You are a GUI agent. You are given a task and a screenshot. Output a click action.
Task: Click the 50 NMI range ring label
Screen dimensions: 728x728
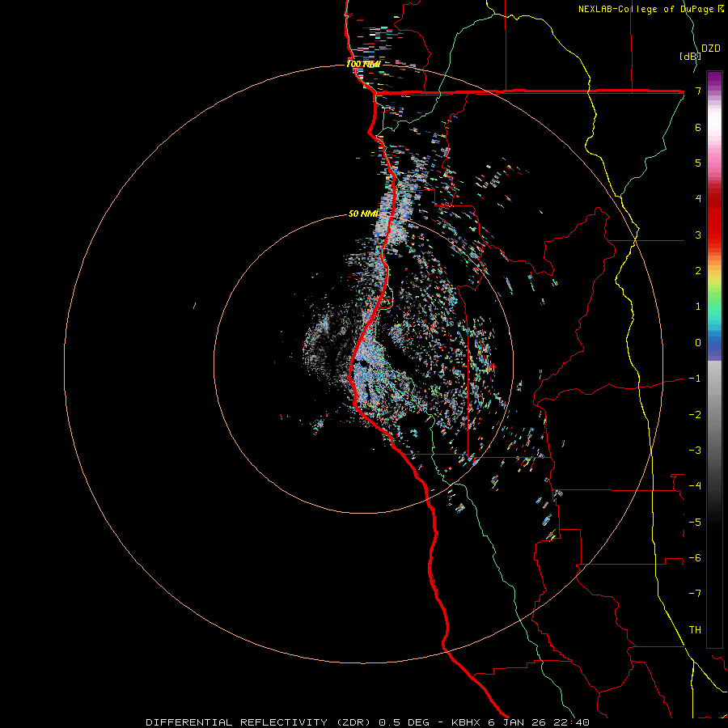(363, 214)
